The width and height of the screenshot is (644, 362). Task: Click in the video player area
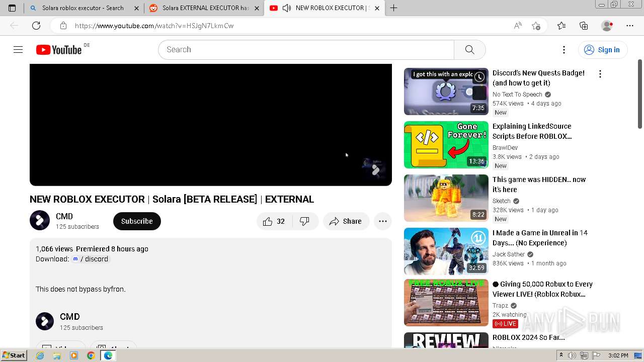click(x=211, y=125)
